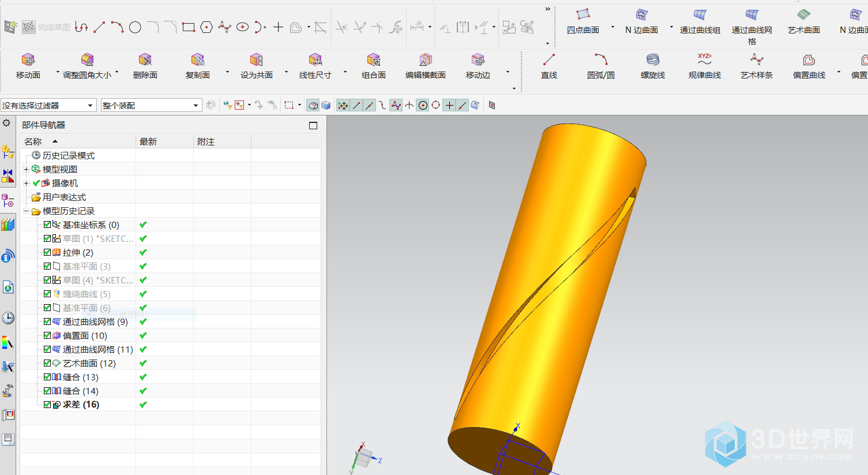Pick the Studio Spline sketch tool
Screen dimensions: 868x475
coord(224,27)
